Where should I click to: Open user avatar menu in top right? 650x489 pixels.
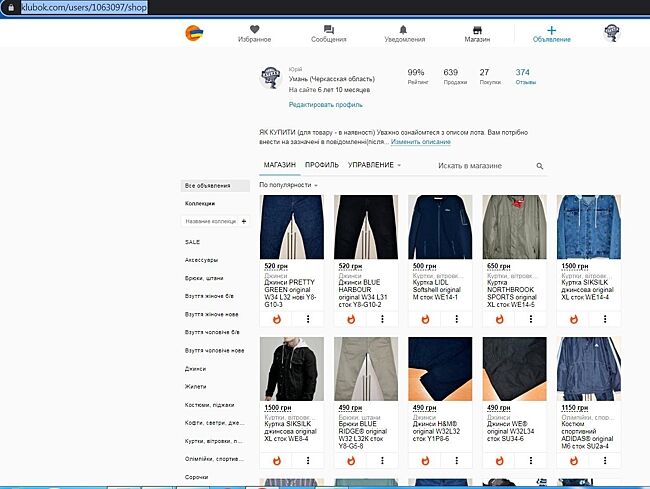(614, 33)
